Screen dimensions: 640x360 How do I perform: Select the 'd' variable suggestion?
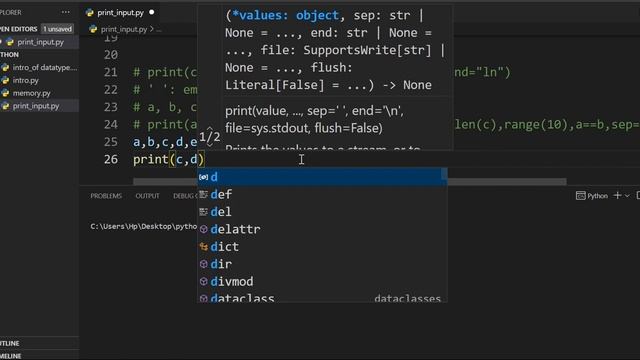click(x=322, y=177)
